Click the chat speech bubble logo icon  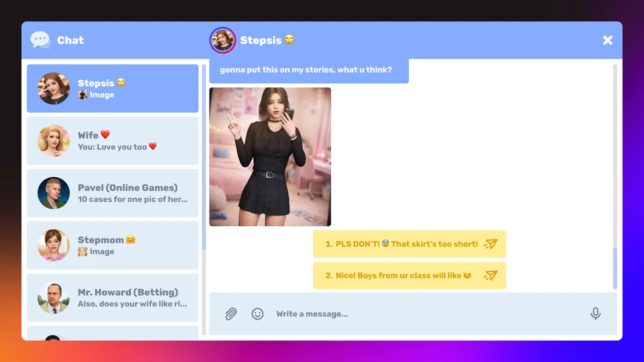(40, 40)
